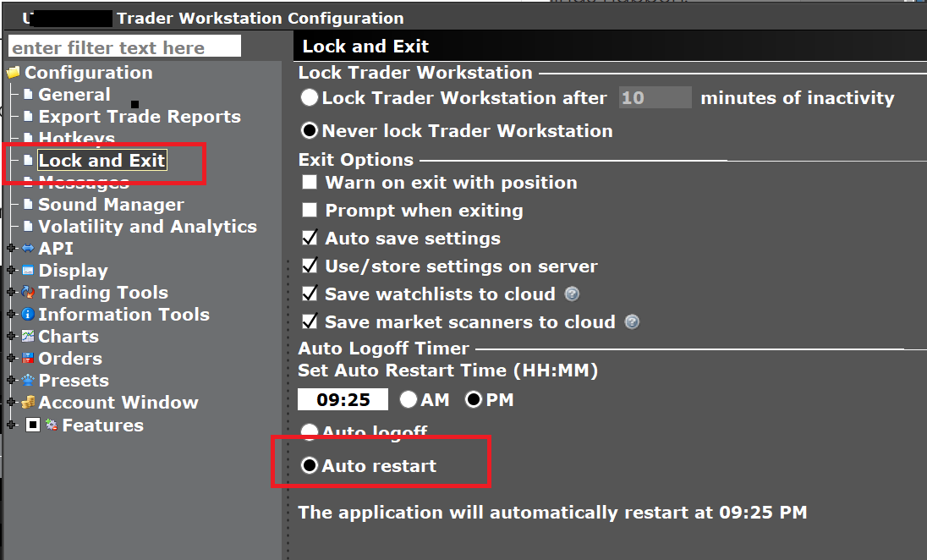
Task: Toggle Use/store settings on server checkbox
Action: coord(310,266)
